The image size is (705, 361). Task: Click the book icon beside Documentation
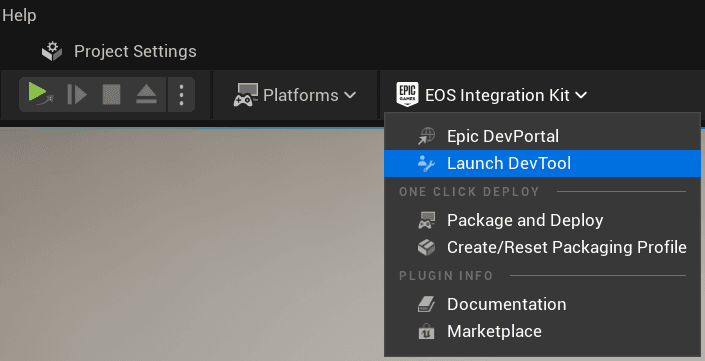tap(426, 305)
